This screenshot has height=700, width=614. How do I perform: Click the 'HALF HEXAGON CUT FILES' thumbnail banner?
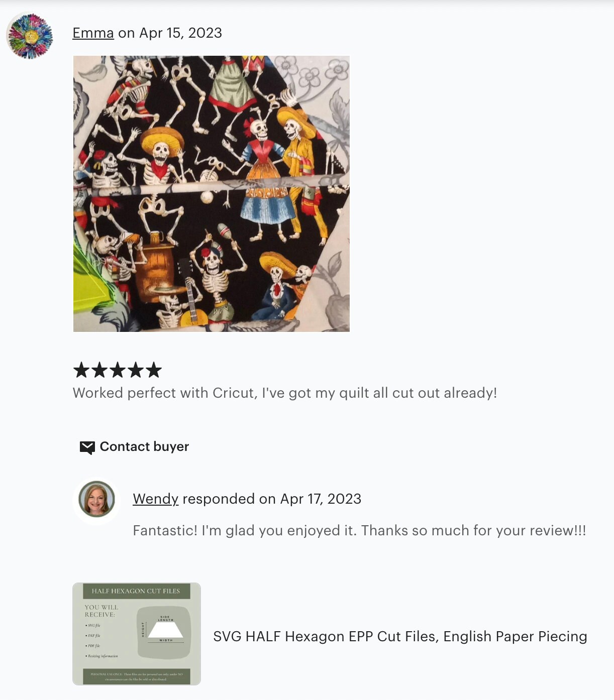(x=136, y=591)
